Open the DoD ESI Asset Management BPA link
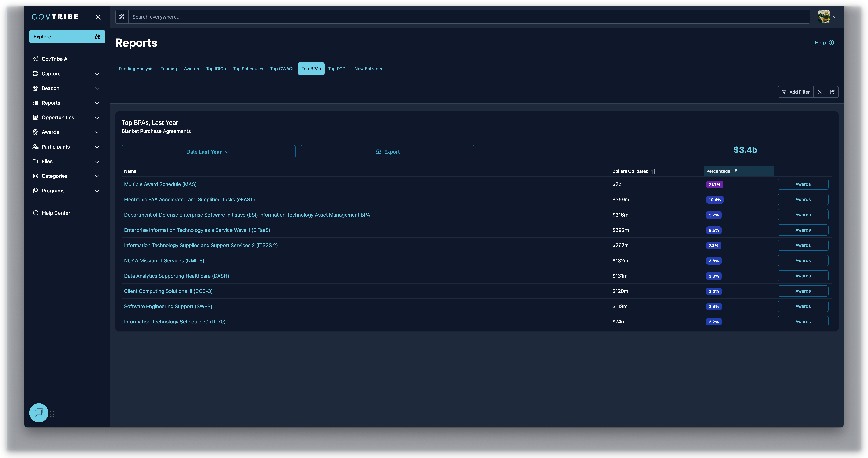The image size is (868, 458). click(x=247, y=215)
